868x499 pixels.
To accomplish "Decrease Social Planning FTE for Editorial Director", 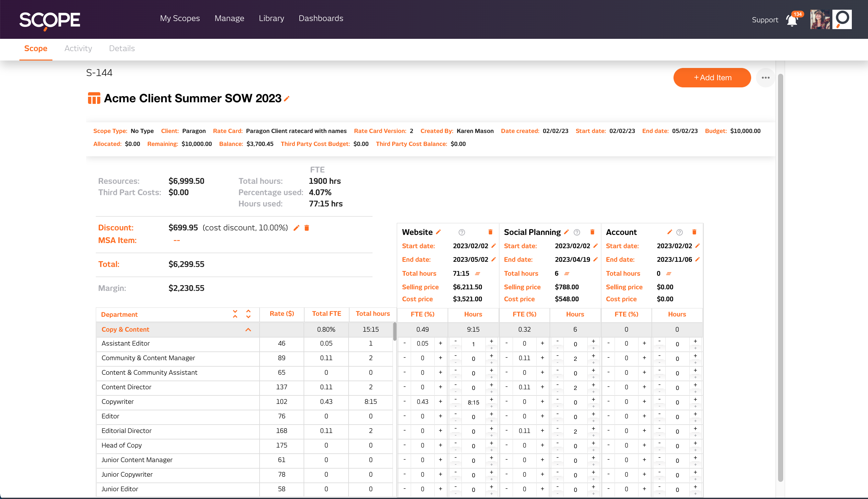I will pos(506,431).
